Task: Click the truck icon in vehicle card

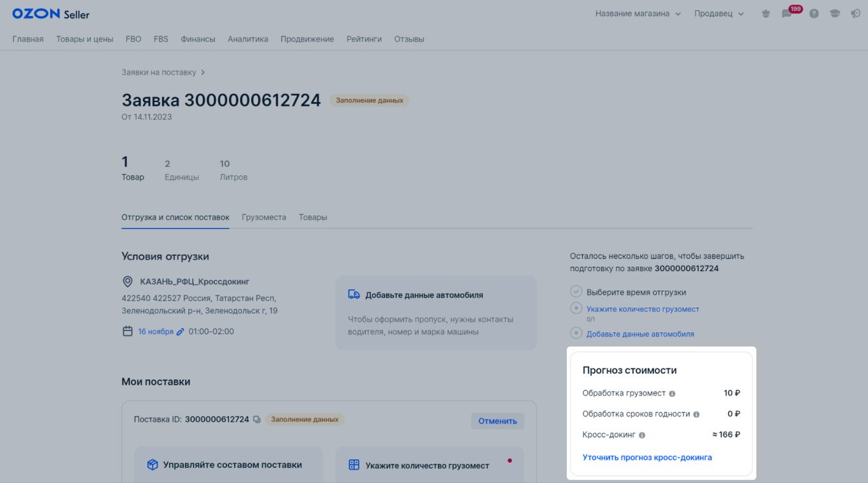Action: [x=354, y=295]
